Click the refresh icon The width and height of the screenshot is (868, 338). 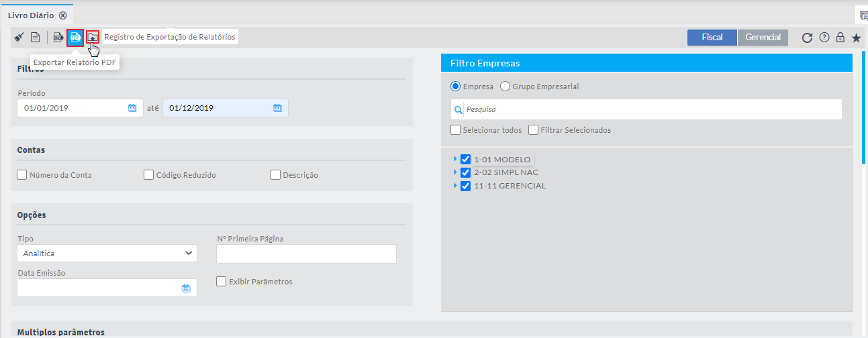[808, 38]
